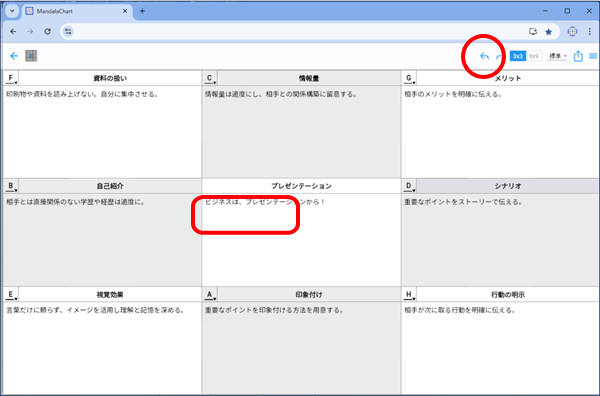
Task: Click the シナリオ cell title
Action: 508,186
